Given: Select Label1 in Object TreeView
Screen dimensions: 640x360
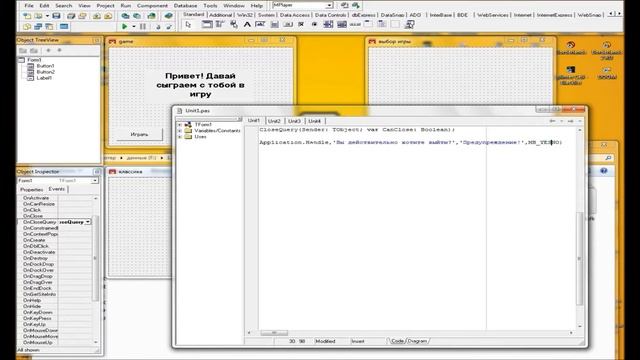Looking at the screenshot, I should 44,78.
